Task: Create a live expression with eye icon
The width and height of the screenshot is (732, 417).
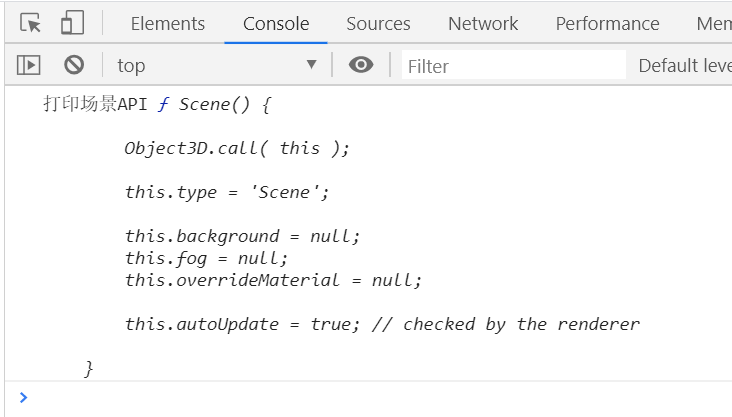Action: [x=361, y=65]
